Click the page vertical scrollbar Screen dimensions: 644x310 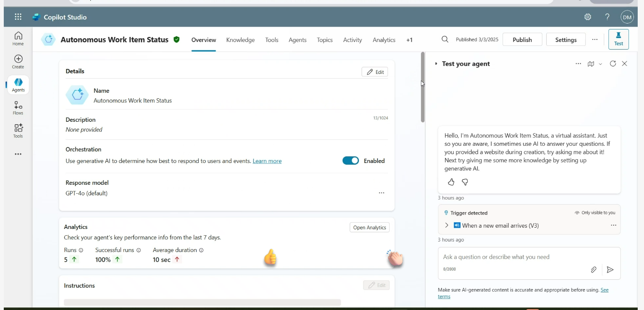[x=423, y=87]
